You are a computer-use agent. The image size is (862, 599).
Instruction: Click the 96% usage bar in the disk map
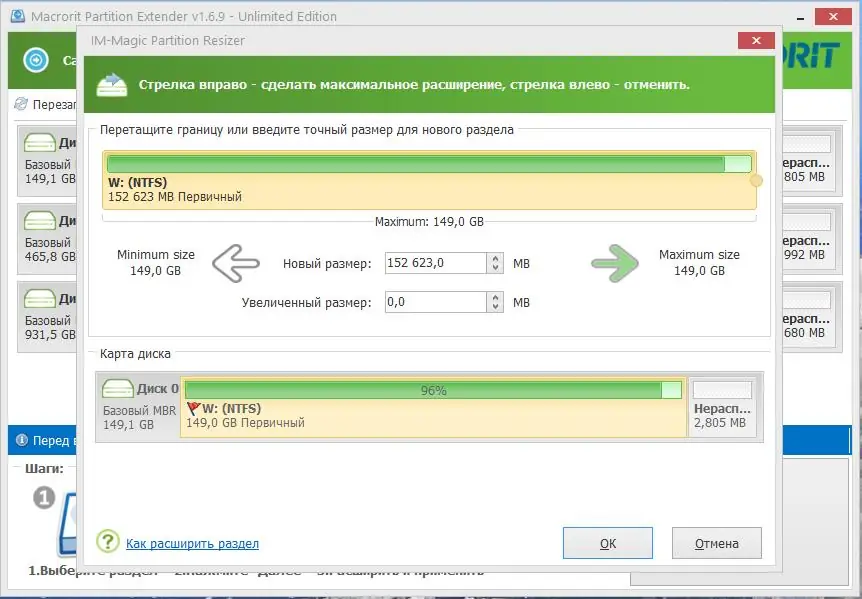(x=433, y=390)
